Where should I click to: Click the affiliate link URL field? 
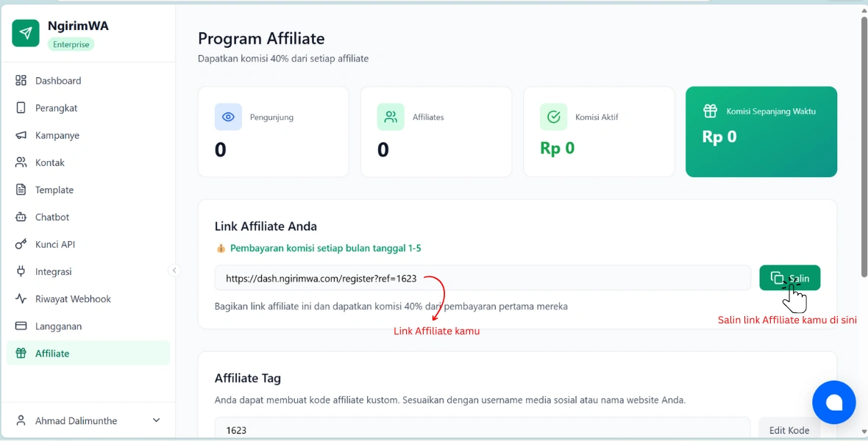(482, 279)
